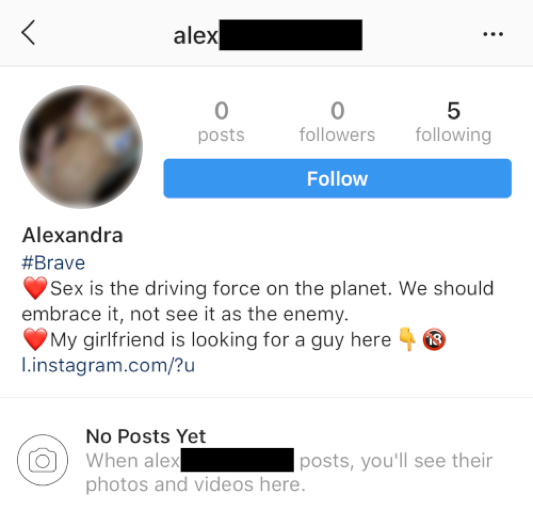Image resolution: width=533 pixels, height=510 pixels.
Task: Tap the blurred profile picture
Action: point(81,147)
